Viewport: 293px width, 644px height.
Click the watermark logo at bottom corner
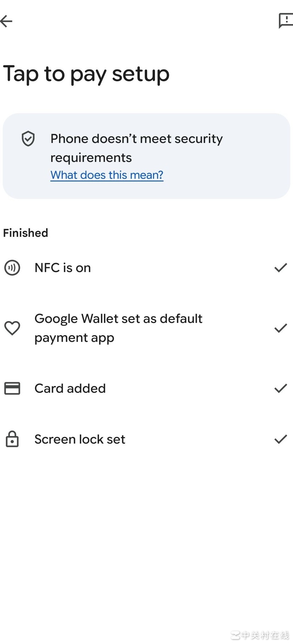(x=260, y=635)
